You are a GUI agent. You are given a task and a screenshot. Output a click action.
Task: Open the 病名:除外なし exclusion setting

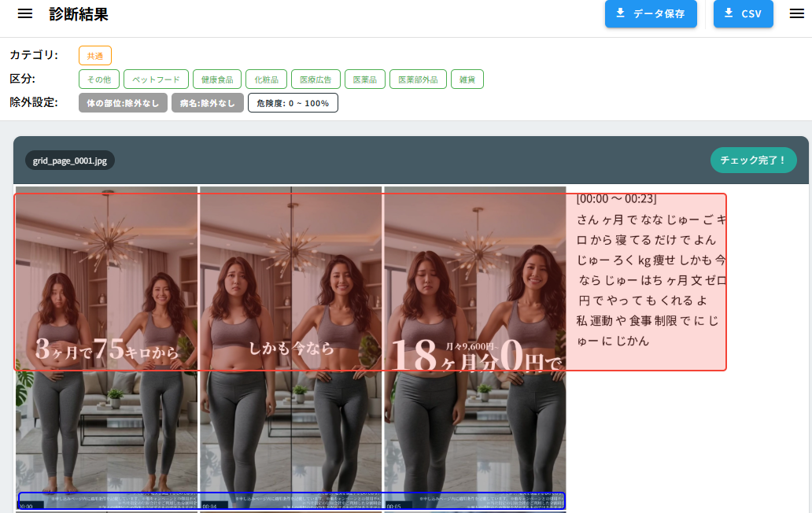pos(207,103)
